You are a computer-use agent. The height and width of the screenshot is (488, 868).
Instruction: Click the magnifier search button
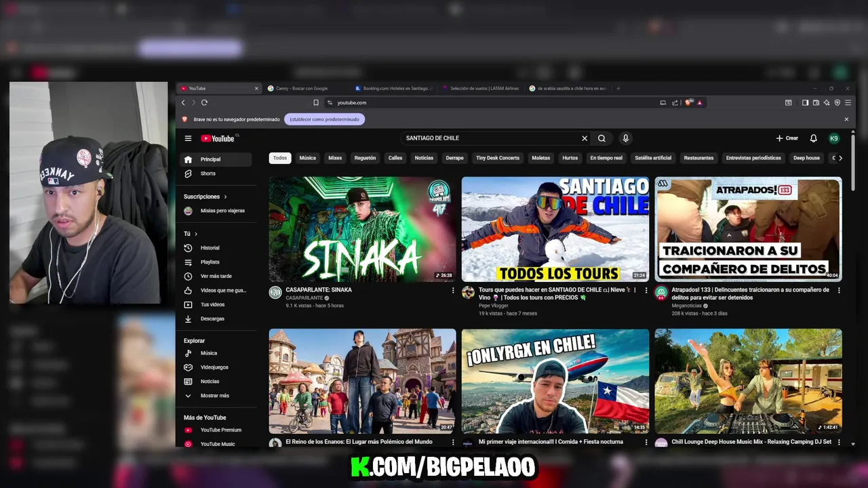(601, 138)
